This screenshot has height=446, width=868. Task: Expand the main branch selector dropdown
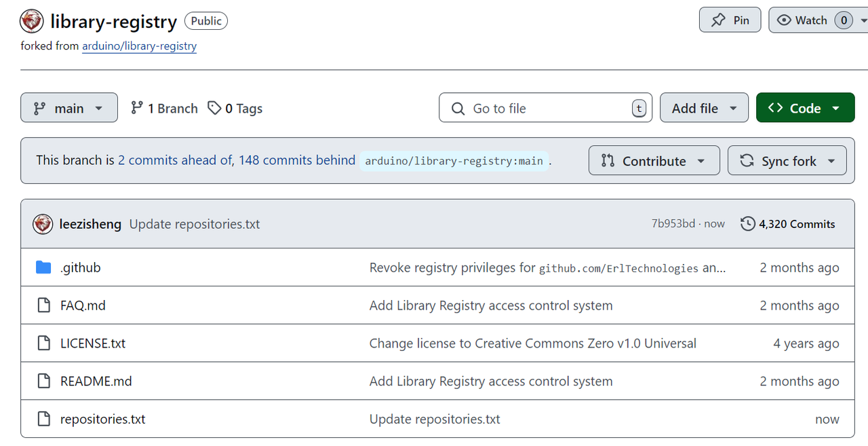(68, 109)
